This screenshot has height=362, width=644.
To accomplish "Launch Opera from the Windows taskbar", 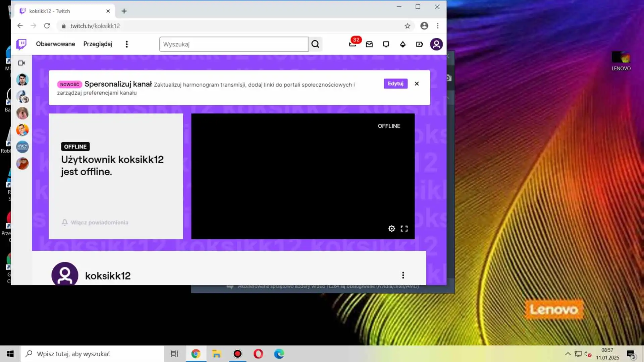I will [x=258, y=354].
